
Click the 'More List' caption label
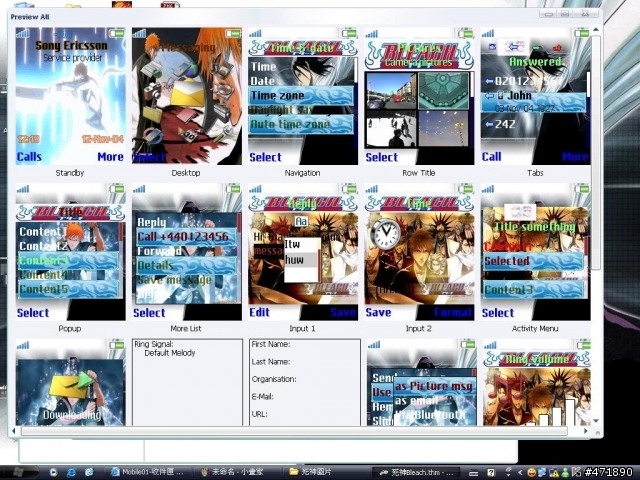point(186,329)
